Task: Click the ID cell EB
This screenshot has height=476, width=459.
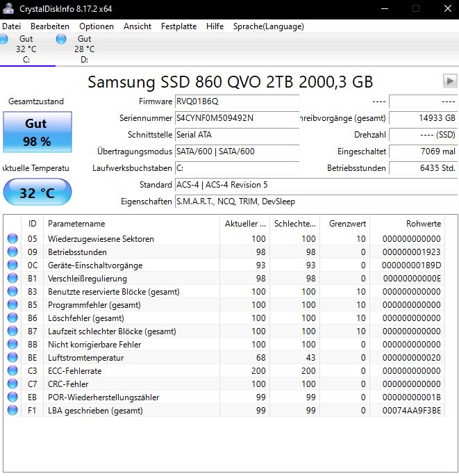Action: coord(32,397)
